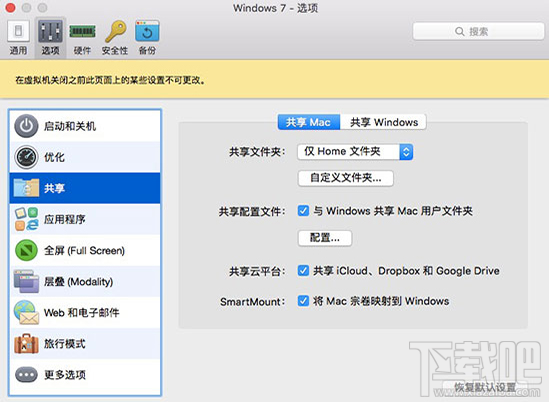Click the 自定义文件夹... button
The width and height of the screenshot is (549, 402).
coord(346,178)
